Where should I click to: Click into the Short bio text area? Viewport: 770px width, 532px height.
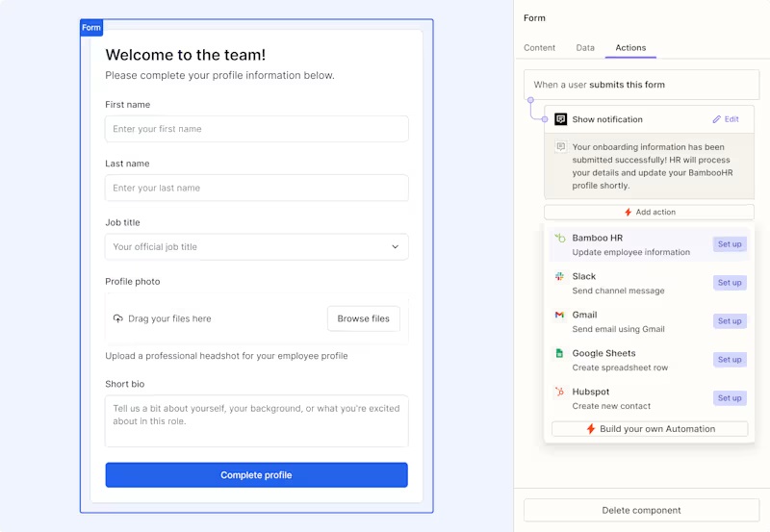click(256, 420)
